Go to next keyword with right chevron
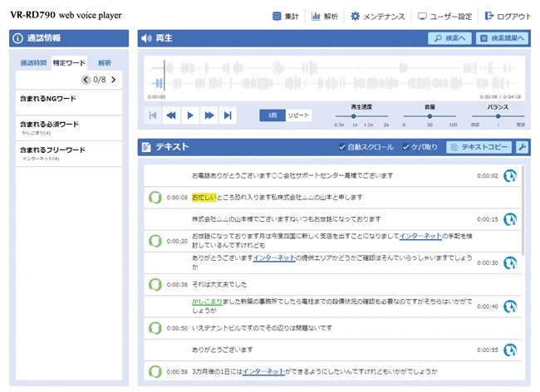 point(114,80)
